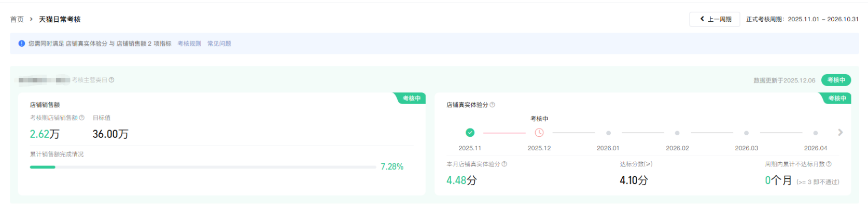Click the blue info icon in the notice banner

point(22,44)
